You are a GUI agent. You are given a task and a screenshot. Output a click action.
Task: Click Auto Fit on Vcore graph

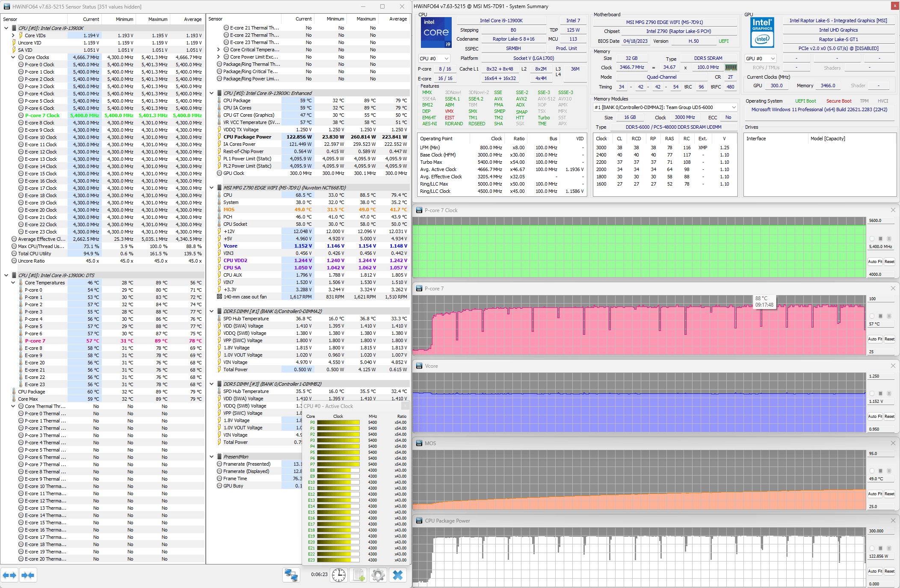pyautogui.click(x=875, y=417)
